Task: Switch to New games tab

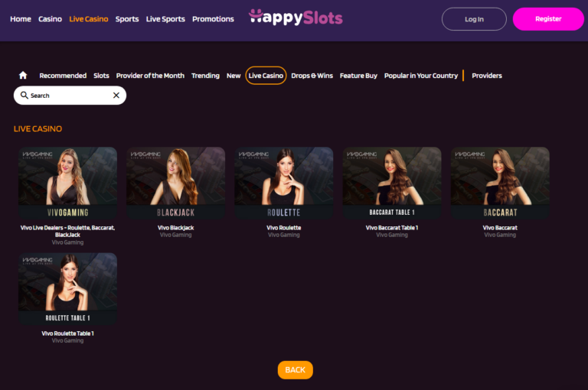Action: point(234,76)
